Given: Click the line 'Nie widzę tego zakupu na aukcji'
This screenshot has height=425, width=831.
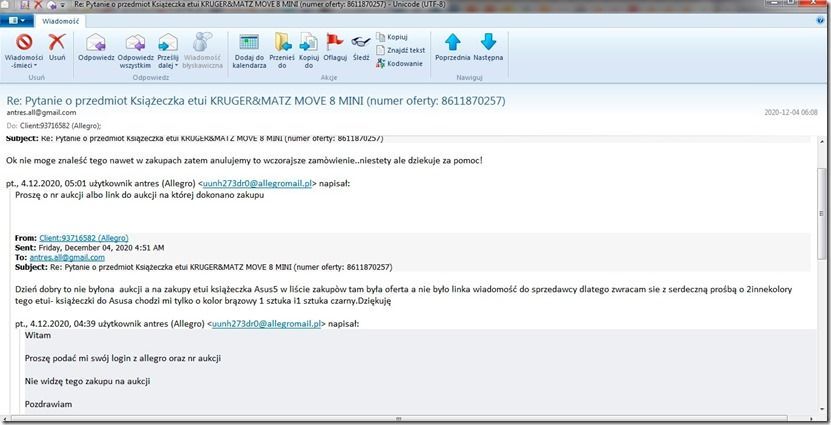Looking at the screenshot, I should point(87,381).
